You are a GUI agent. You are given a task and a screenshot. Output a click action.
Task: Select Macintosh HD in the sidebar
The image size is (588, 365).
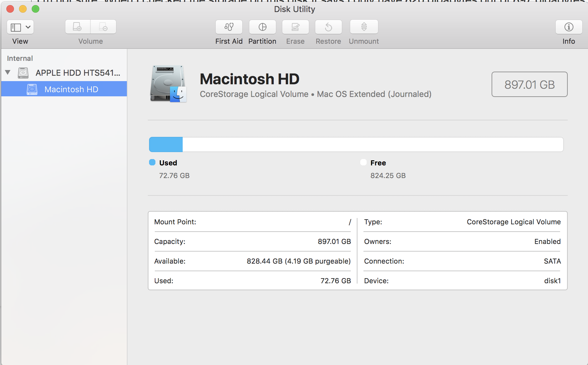tap(64, 89)
